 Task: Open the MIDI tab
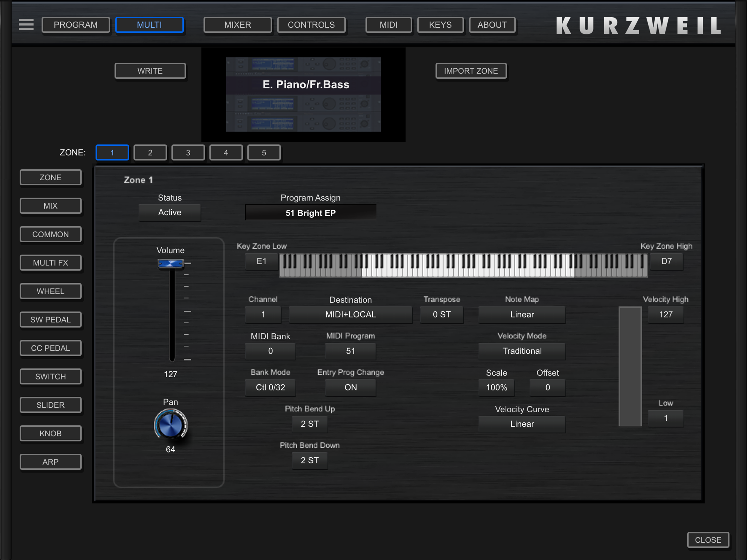coord(388,25)
